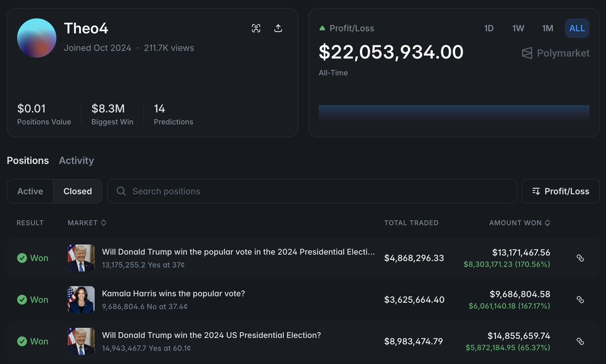Click the $0.01 Positions Value stat
The height and width of the screenshot is (364, 606).
click(44, 114)
